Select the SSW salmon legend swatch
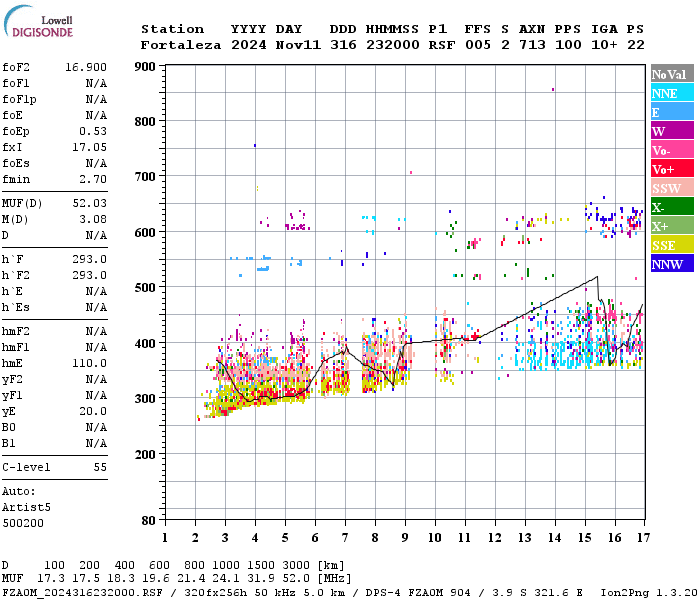 (672, 188)
